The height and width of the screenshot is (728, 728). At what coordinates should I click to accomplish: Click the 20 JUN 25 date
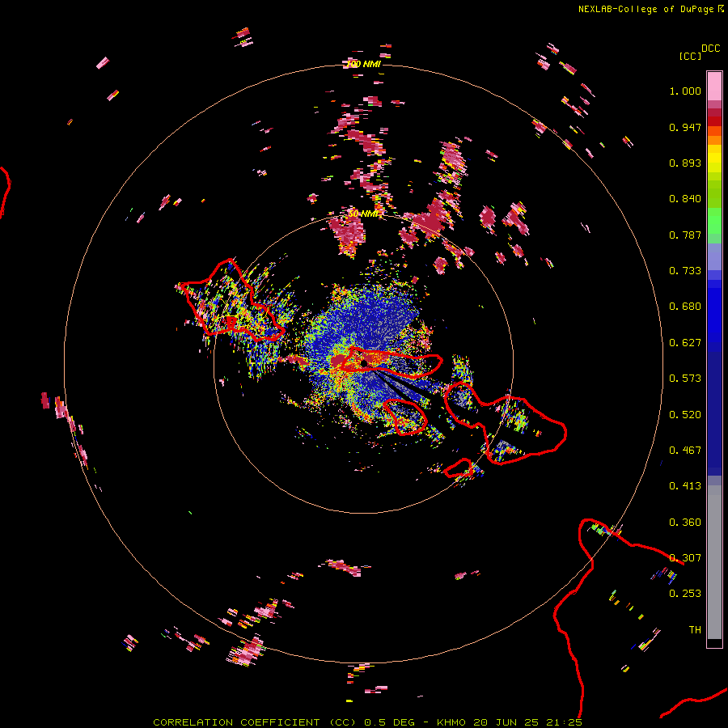tap(506, 722)
